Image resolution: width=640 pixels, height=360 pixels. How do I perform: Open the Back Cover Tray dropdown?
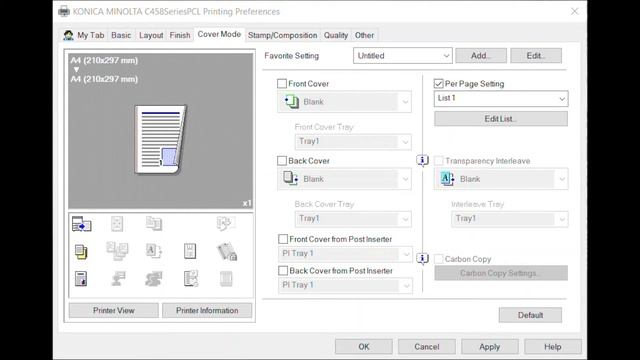click(353, 218)
